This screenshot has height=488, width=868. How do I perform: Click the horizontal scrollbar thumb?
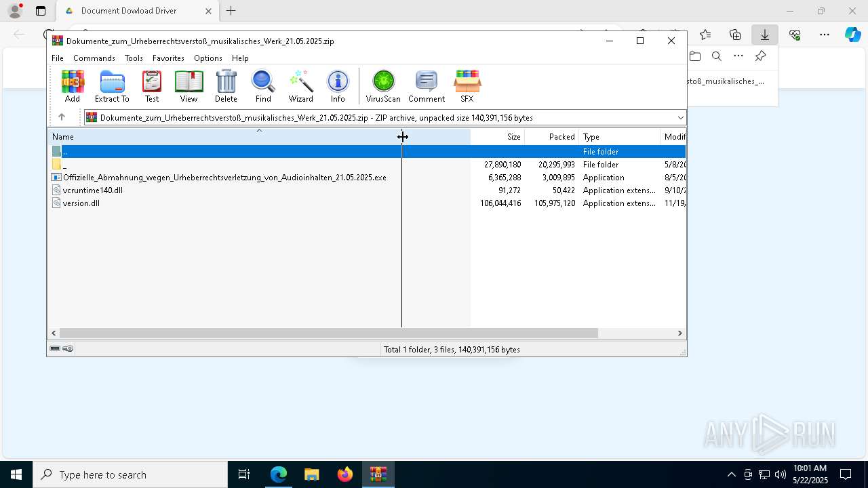click(x=328, y=333)
